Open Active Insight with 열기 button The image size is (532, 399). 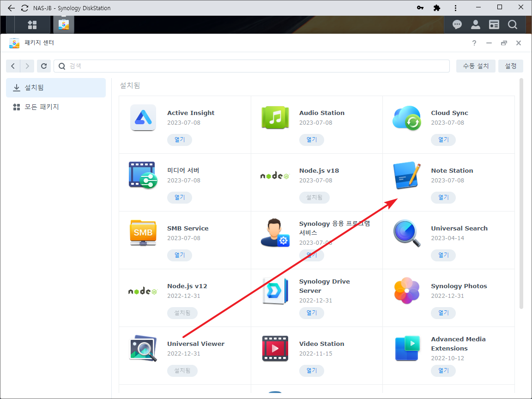(x=180, y=140)
